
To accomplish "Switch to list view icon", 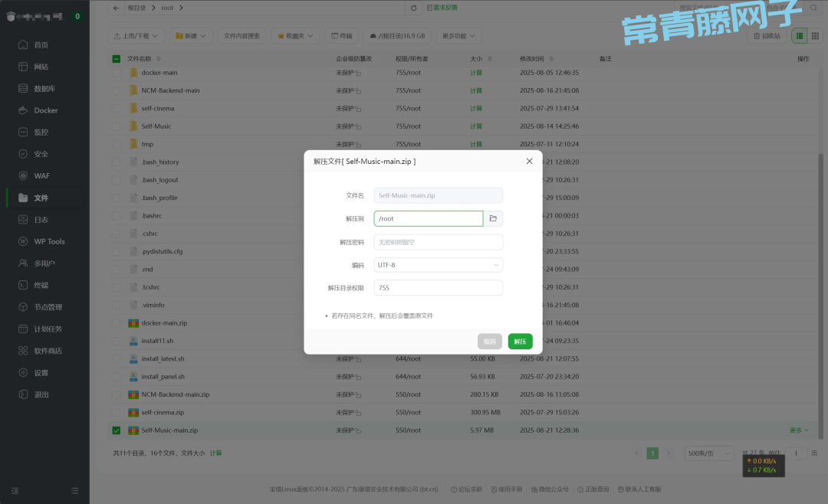I will click(800, 36).
